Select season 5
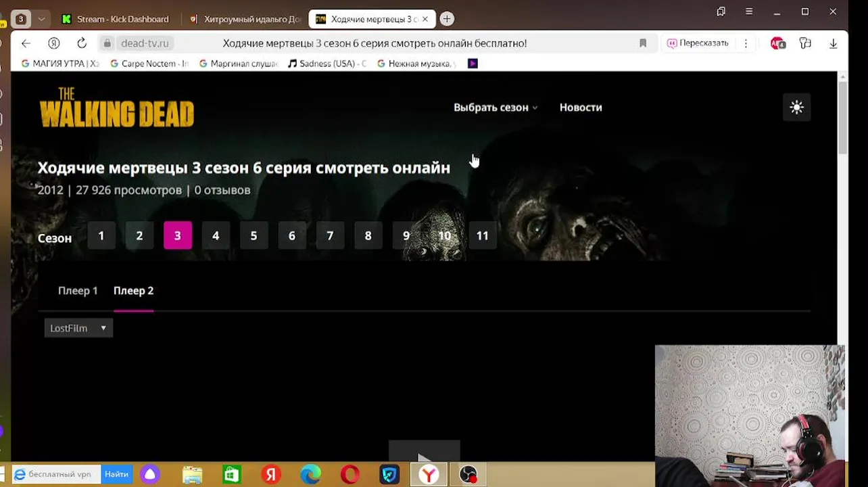Viewport: 868px width, 487px height. pos(254,235)
